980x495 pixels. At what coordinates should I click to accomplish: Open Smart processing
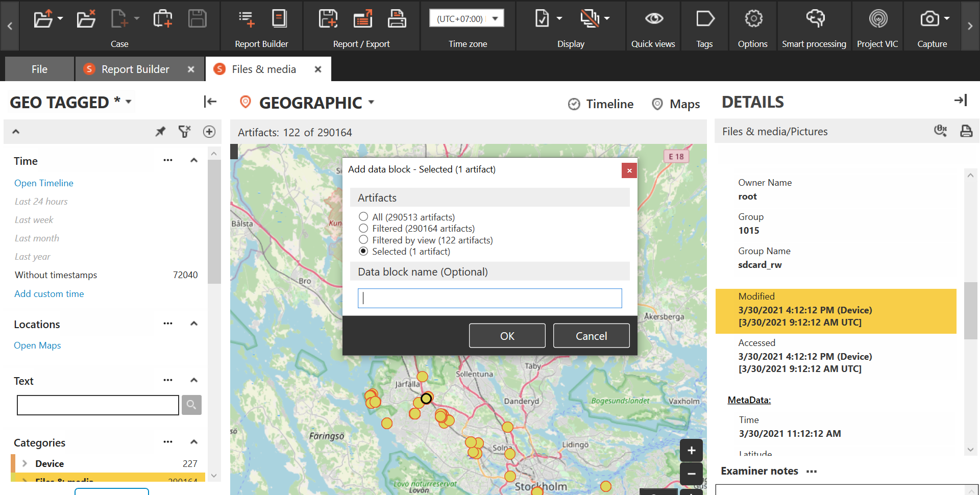pyautogui.click(x=814, y=18)
